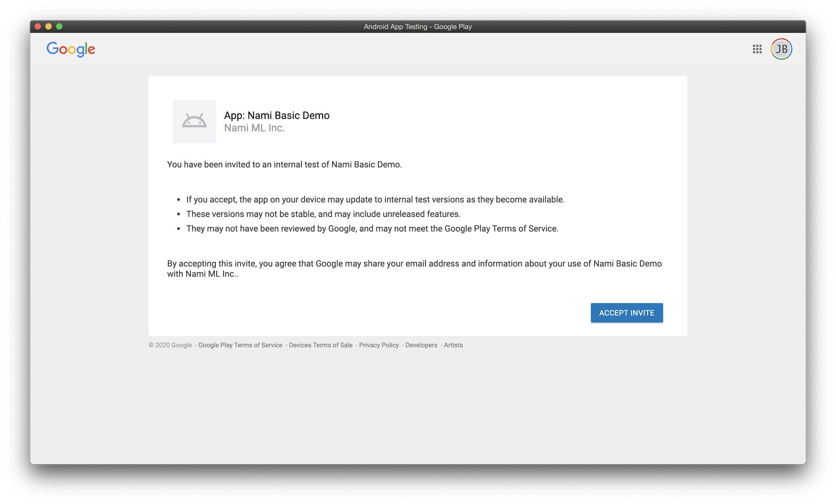The width and height of the screenshot is (836, 504).
Task: Open Google Play Terms of Service link
Action: point(240,345)
